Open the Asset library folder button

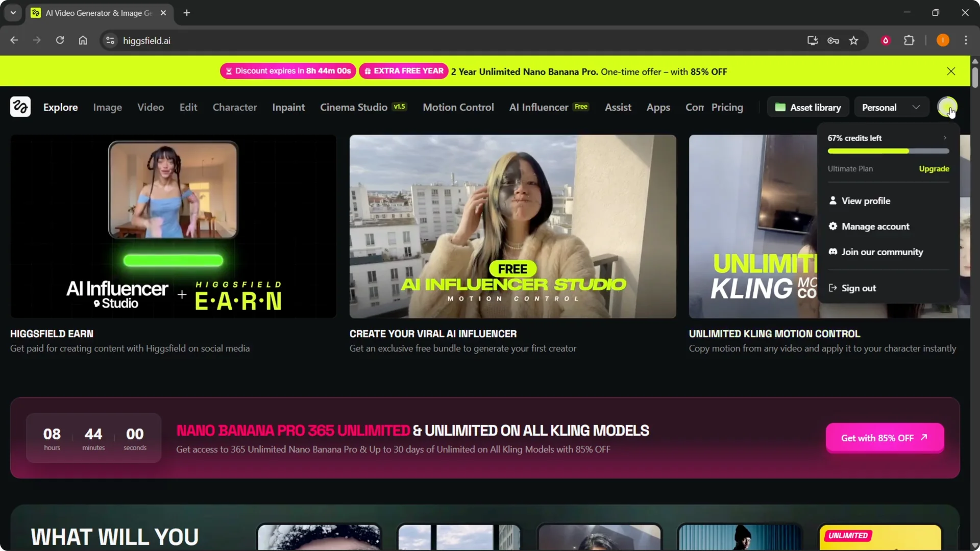808,107
